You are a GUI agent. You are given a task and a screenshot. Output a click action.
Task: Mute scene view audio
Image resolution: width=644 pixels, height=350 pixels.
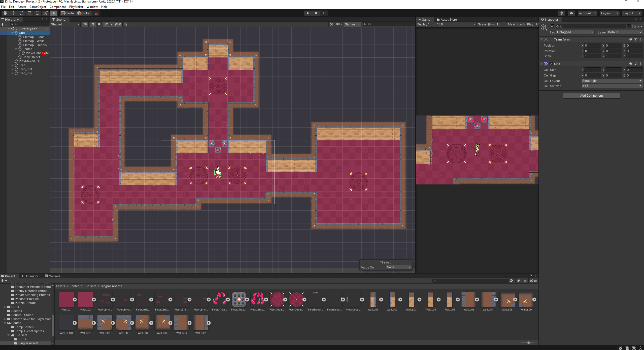click(99, 24)
